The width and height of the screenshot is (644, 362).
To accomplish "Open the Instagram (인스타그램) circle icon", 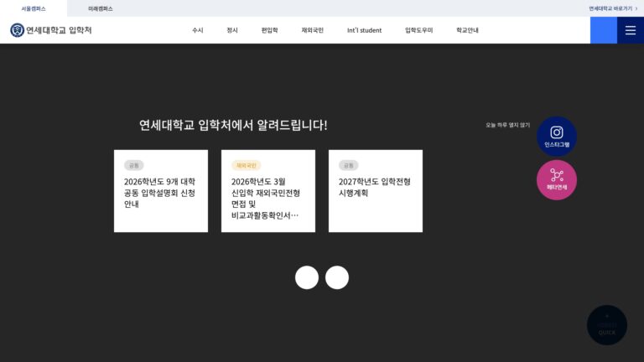I will [x=557, y=137].
